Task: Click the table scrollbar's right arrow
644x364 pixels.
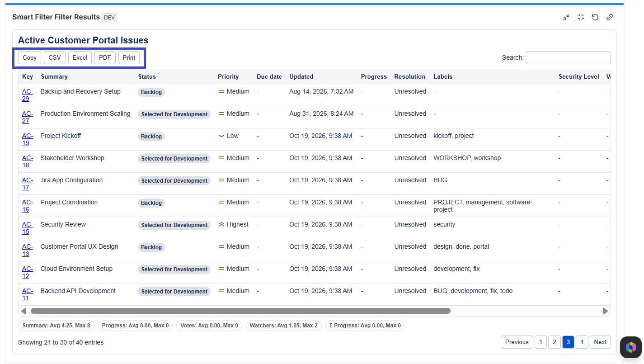Action: click(605, 311)
